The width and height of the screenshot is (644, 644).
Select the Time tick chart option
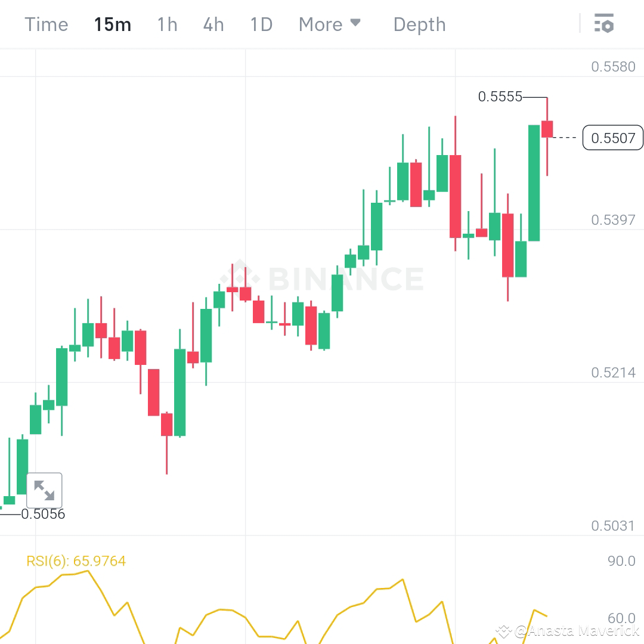46,24
